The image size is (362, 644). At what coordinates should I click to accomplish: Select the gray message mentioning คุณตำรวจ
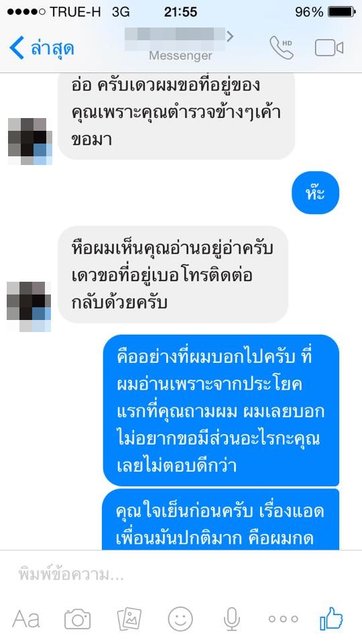176,116
